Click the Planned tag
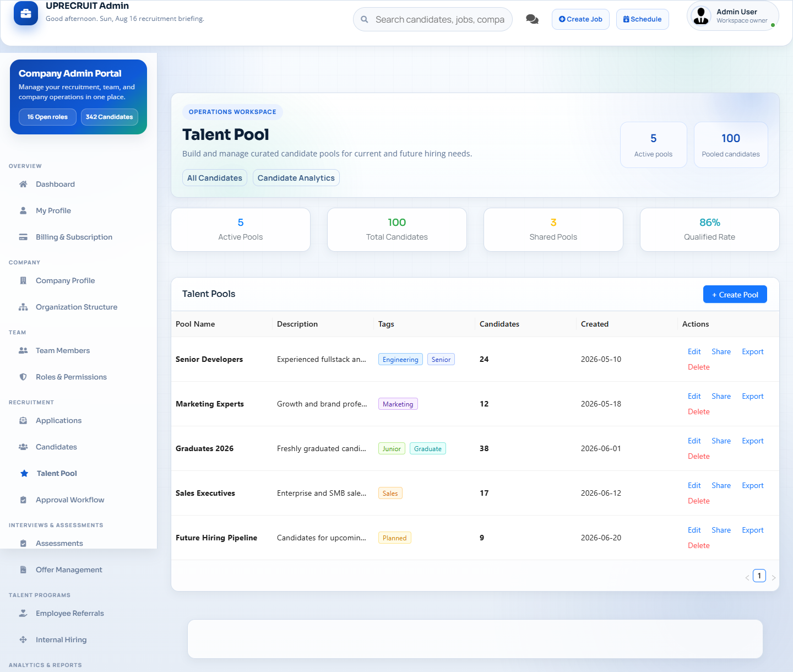Viewport: 793px width, 672px height. (394, 538)
